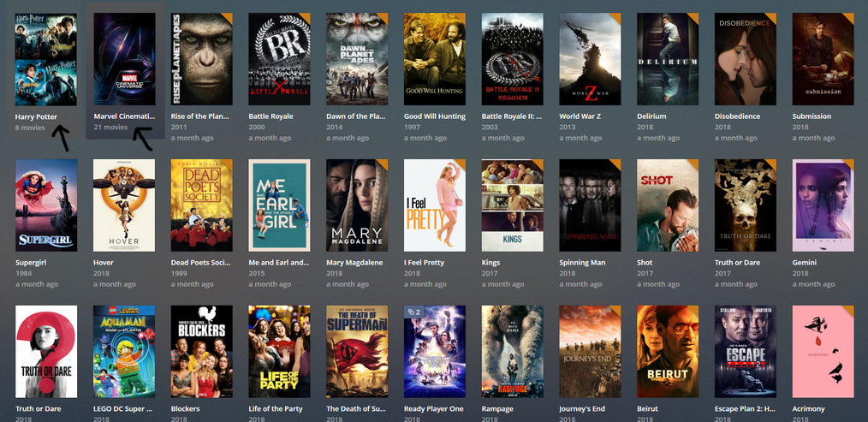Image resolution: width=868 pixels, height=422 pixels.
Task: Open the Submission poster
Action: (x=823, y=59)
